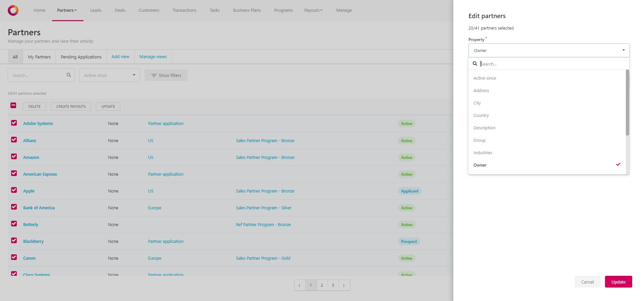
Task: Select City property option
Action: pyautogui.click(x=547, y=103)
